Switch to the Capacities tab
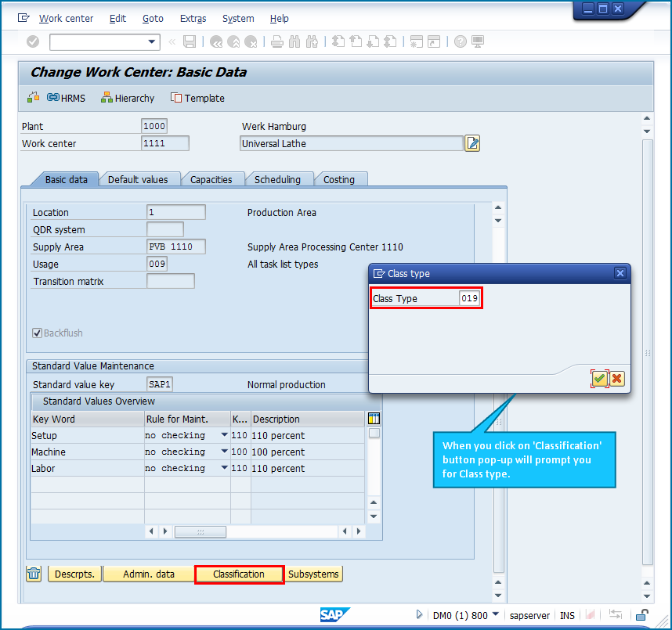 (212, 179)
